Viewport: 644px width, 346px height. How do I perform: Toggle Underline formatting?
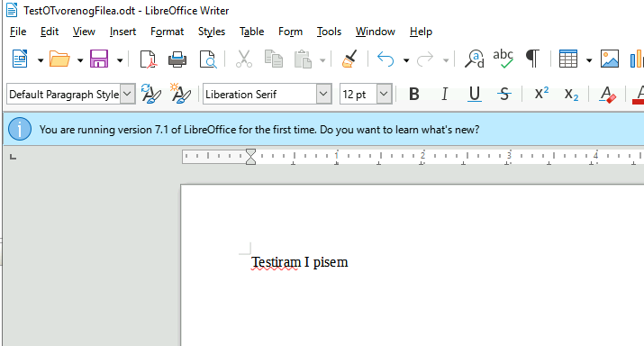pyautogui.click(x=475, y=95)
